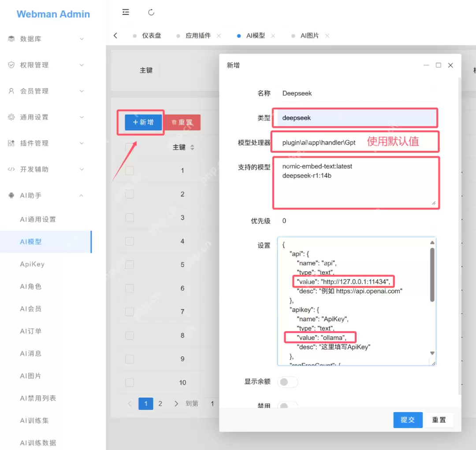
Task: Go to page 2 in pagination
Action: 160,403
